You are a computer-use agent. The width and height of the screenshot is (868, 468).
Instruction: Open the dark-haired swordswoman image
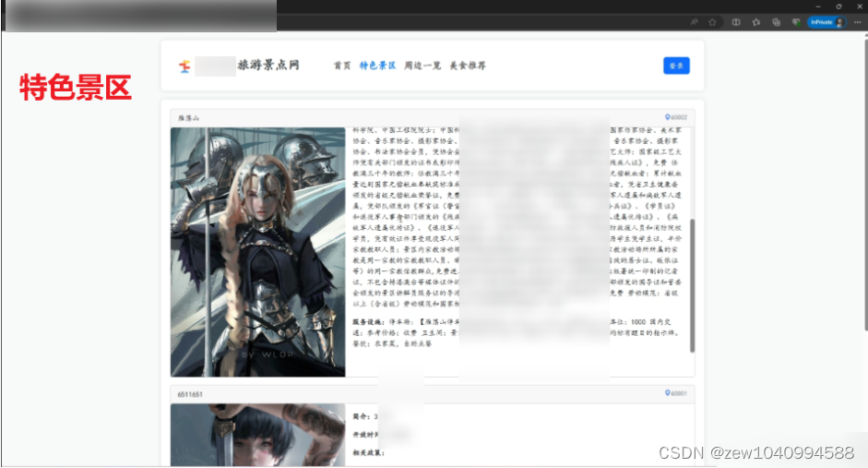coord(258,435)
